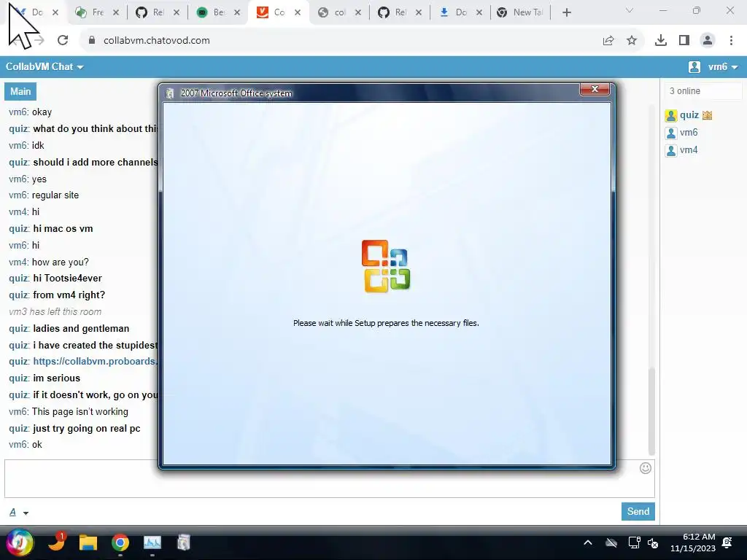
Task: Open the notification center icon
Action: pos(727,542)
